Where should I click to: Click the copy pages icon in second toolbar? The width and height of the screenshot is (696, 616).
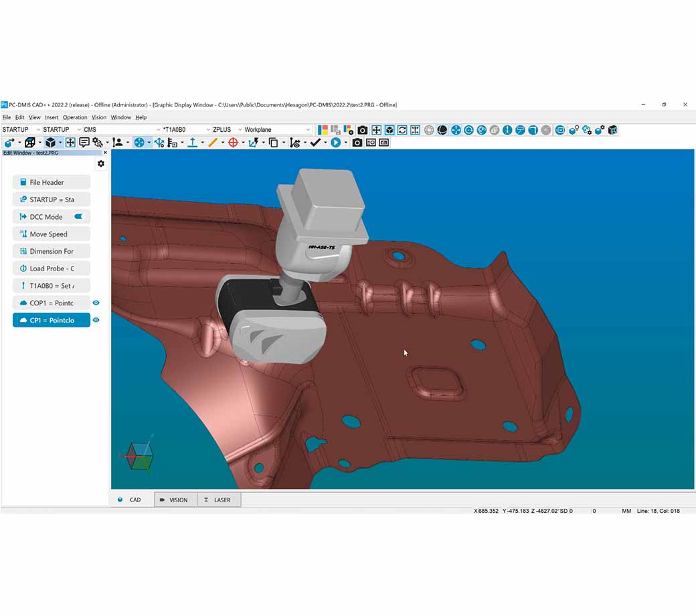[x=274, y=143]
